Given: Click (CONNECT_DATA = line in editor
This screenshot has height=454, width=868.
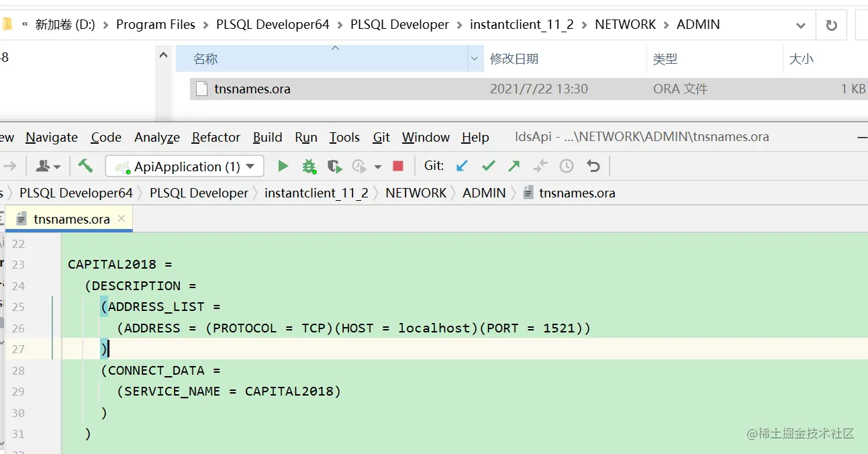Looking at the screenshot, I should pos(160,370).
